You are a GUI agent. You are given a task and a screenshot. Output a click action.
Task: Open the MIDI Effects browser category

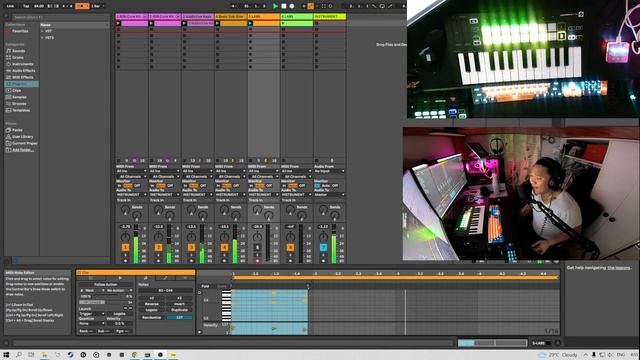[x=23, y=77]
